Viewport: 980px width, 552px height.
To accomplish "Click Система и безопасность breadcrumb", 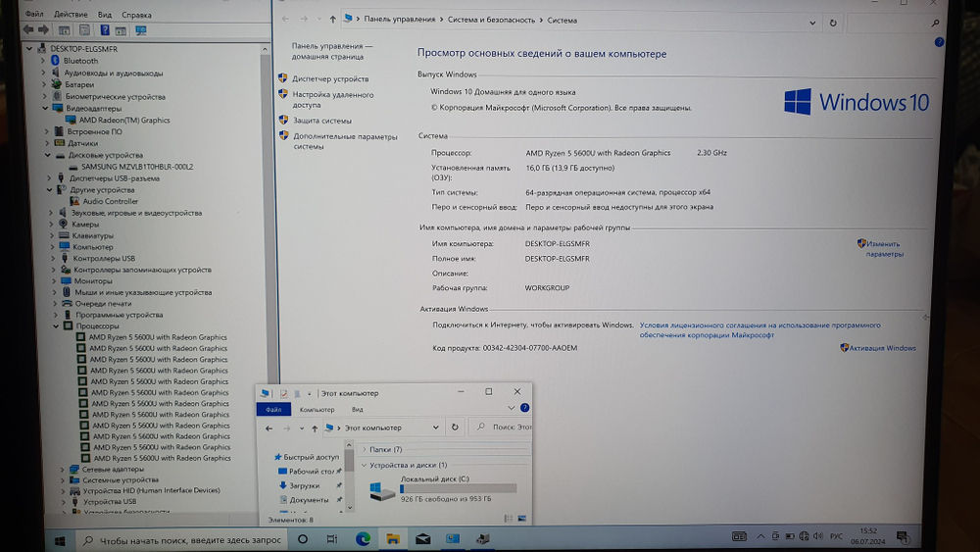I will (491, 20).
